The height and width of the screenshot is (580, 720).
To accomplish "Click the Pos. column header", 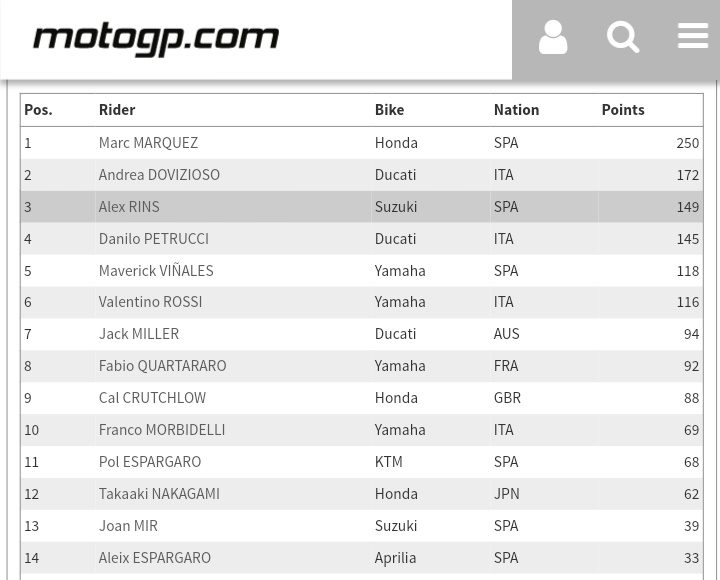I will pyautogui.click(x=38, y=110).
